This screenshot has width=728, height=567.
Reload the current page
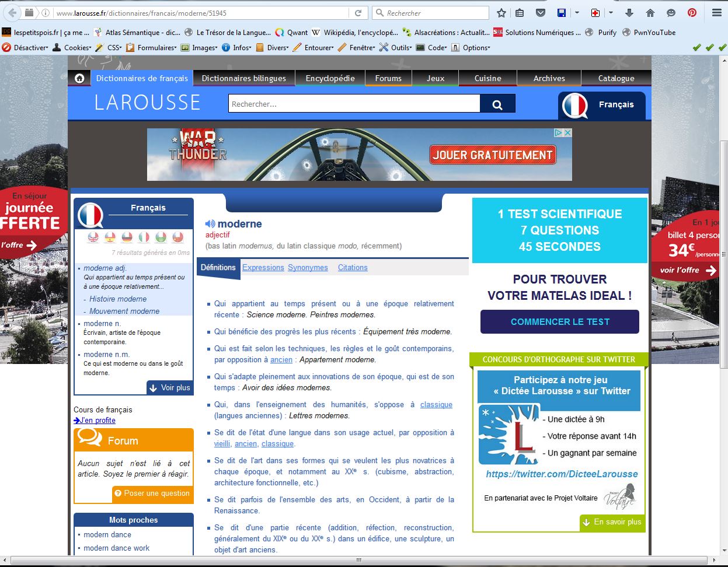click(358, 13)
